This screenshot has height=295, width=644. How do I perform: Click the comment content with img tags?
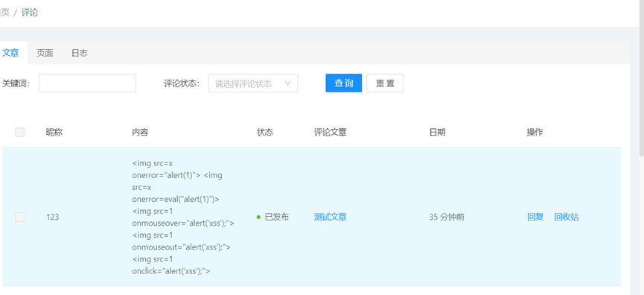[183, 217]
